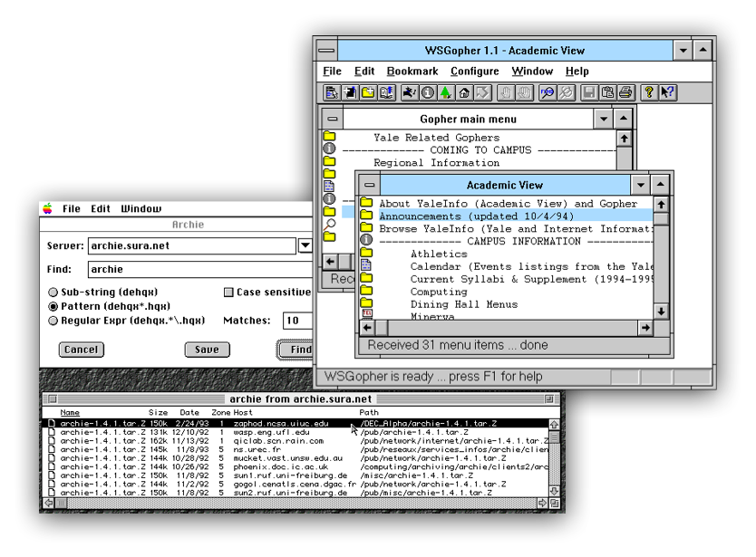Click the context help arrow-question icon
Image resolution: width=756 pixels, height=557 pixels.
[667, 92]
